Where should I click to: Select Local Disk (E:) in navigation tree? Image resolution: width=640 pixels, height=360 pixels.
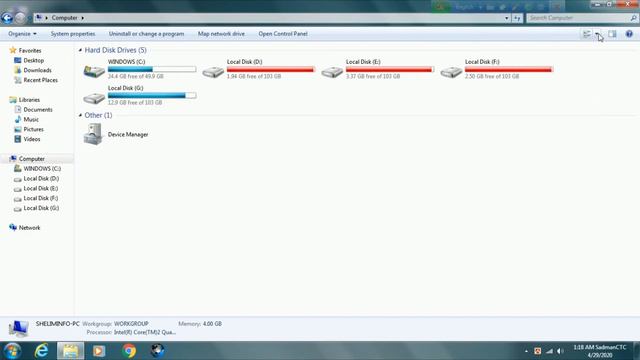click(40, 188)
